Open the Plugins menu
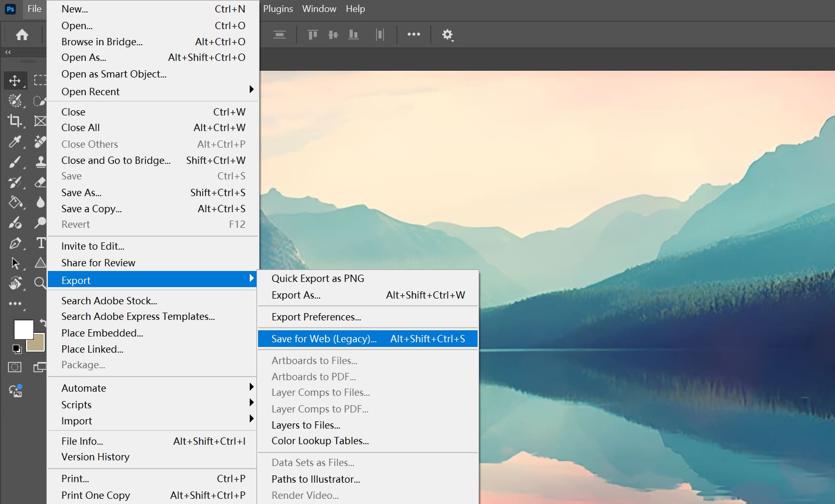 (x=277, y=9)
